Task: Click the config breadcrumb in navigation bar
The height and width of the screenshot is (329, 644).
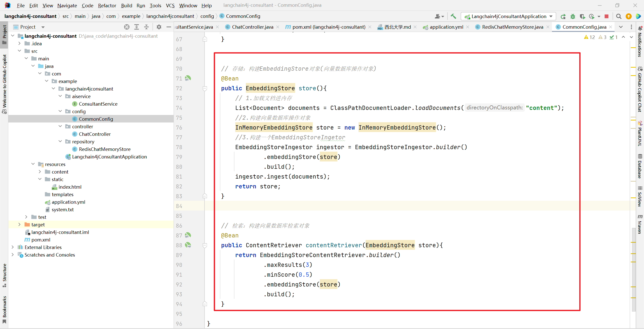Action: click(207, 16)
